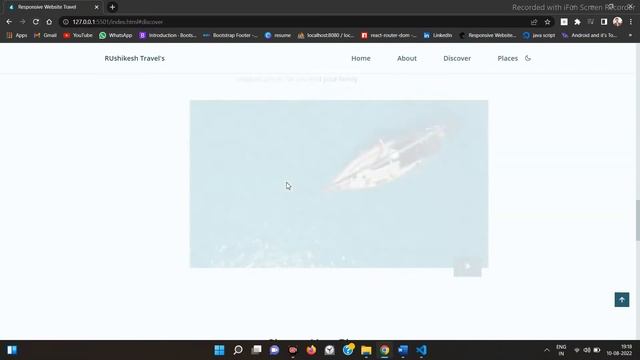Play the boat video
This screenshot has height=360, width=640.
tap(467, 267)
